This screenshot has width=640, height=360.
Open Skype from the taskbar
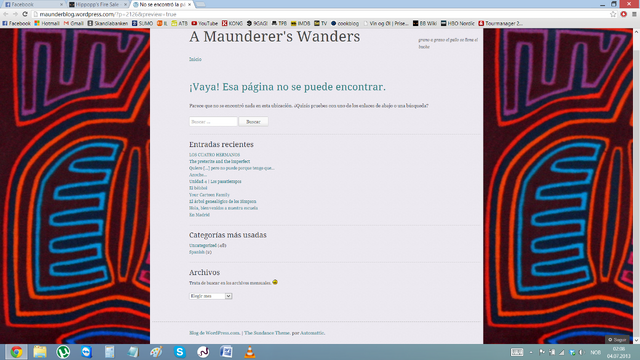pyautogui.click(x=180, y=352)
